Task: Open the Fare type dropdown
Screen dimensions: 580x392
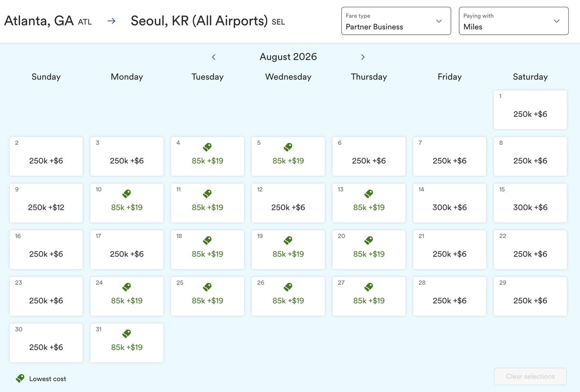Action: click(x=395, y=21)
